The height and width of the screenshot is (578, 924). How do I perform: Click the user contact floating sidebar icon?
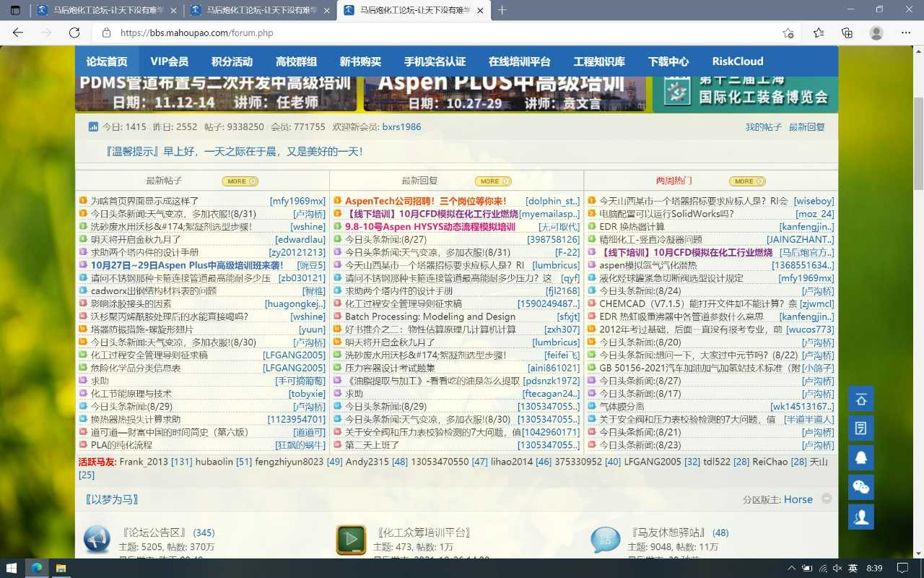861,517
